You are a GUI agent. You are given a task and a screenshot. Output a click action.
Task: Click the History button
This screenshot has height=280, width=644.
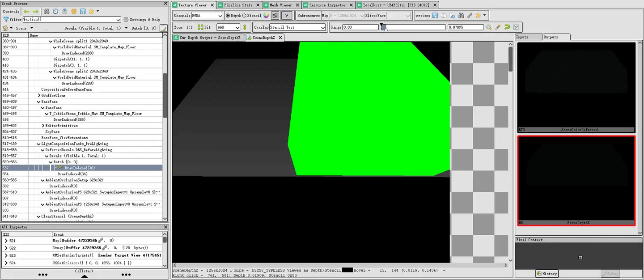pos(547,274)
